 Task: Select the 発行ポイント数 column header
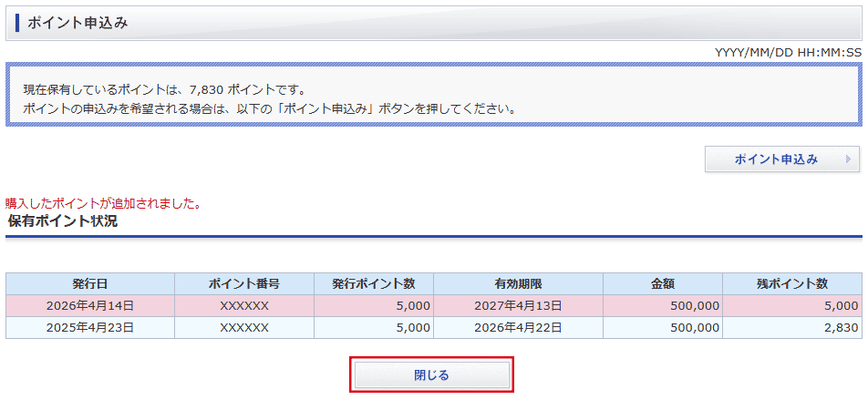pos(374,283)
